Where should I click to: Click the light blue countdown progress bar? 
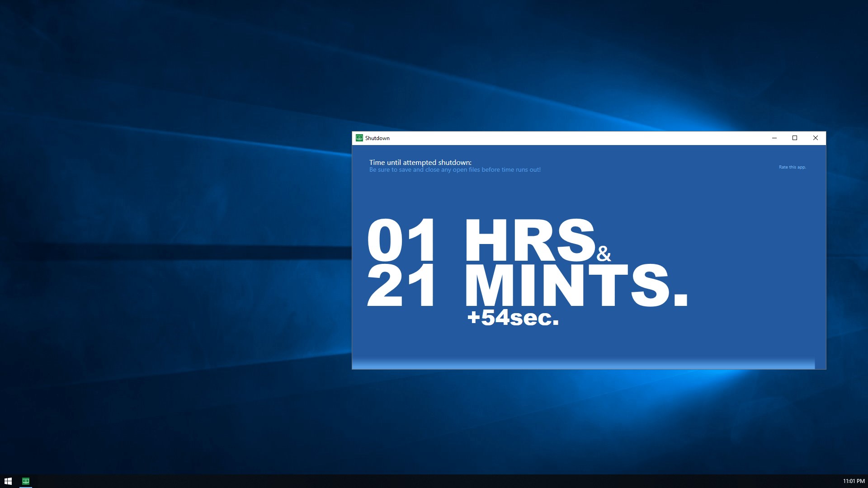coord(583,364)
